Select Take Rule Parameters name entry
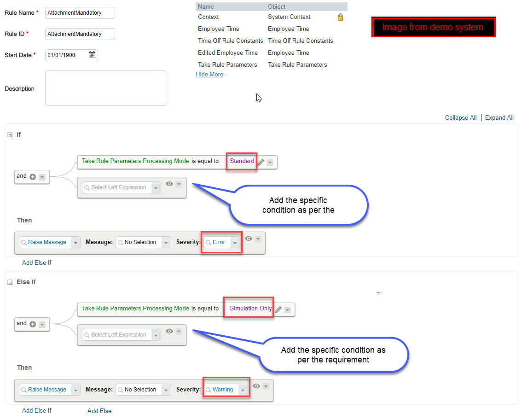The image size is (522, 420). coord(227,64)
